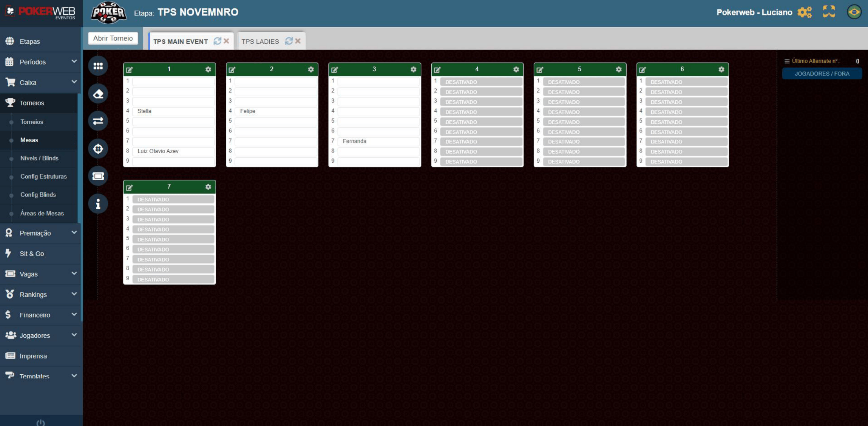Refresh the TPS MAIN EVENT tab
Viewport: 868px width, 426px height.
click(x=217, y=41)
